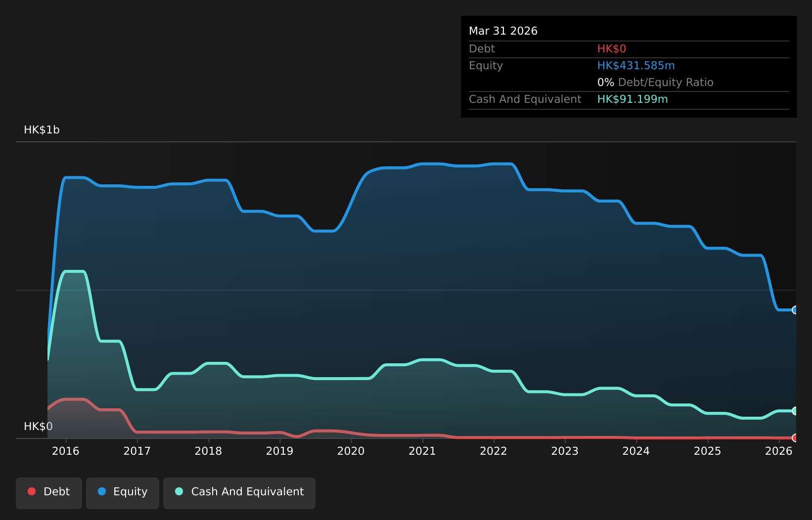Viewport: 812px width, 520px height.
Task: Toggle the Equity series legend button
Action: point(123,493)
